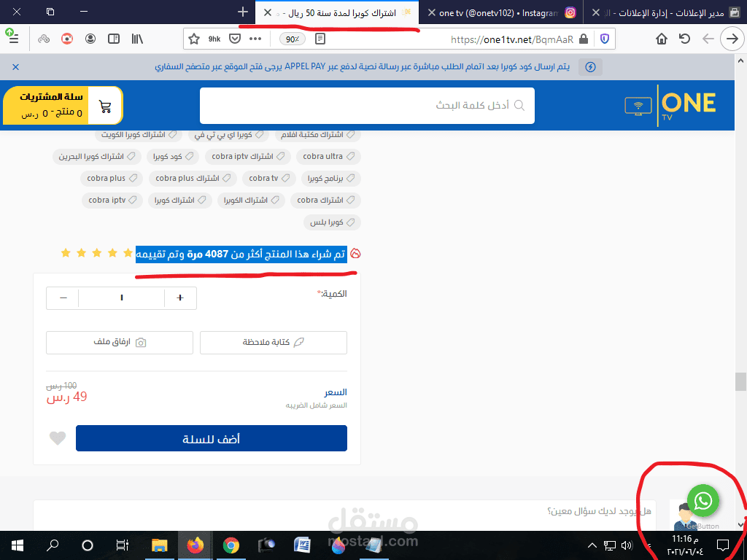Increase quantity with the plus button
This screenshot has width=747, height=560.
180,297
